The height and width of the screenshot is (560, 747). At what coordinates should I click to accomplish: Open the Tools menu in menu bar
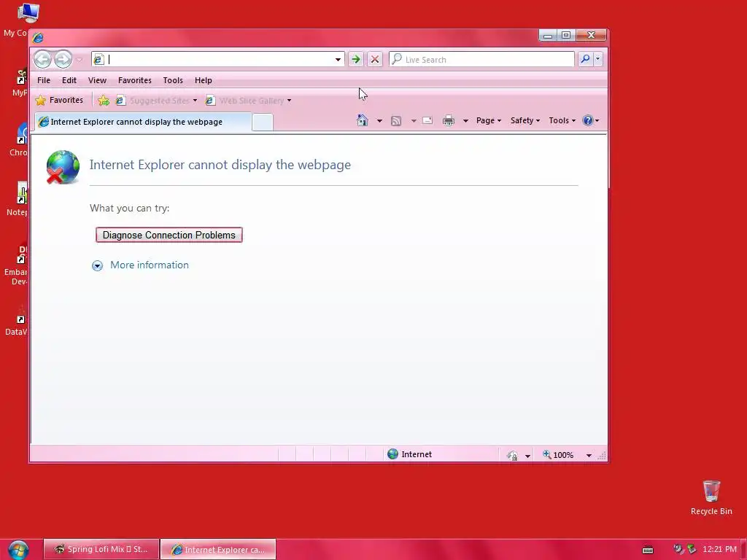[173, 80]
